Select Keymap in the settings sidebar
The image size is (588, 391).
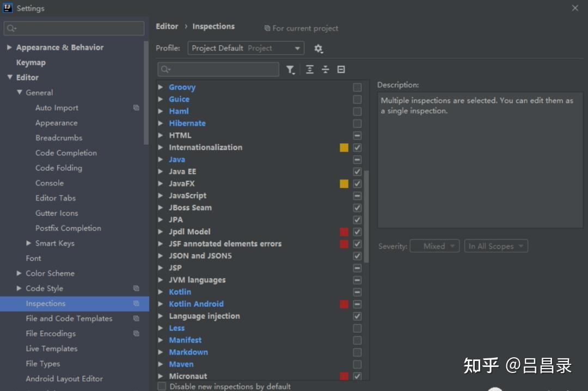point(30,62)
